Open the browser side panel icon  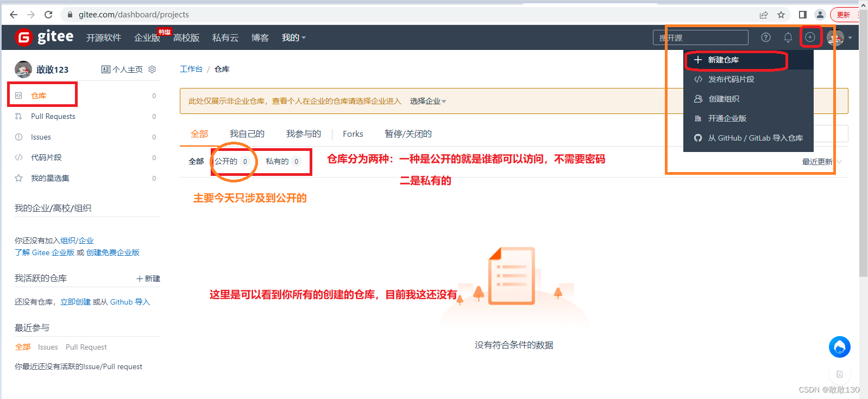tap(803, 15)
